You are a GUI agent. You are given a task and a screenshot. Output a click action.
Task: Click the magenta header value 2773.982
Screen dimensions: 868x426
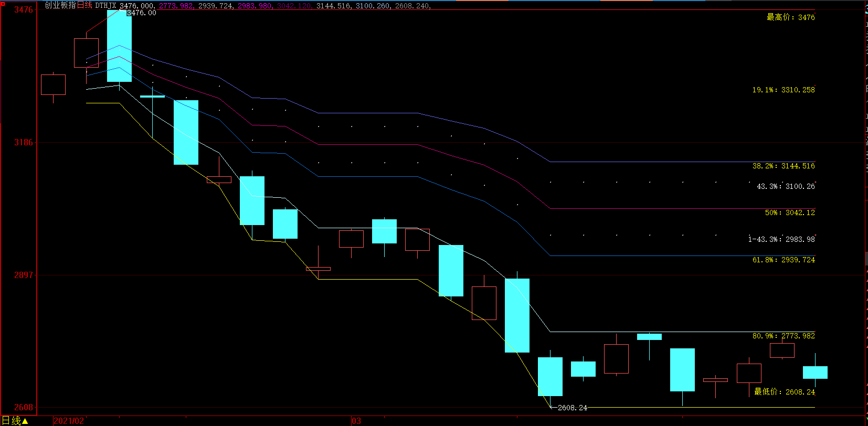176,6
